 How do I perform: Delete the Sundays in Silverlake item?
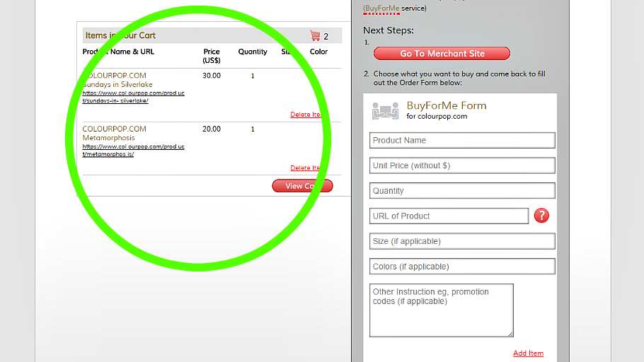(x=305, y=115)
